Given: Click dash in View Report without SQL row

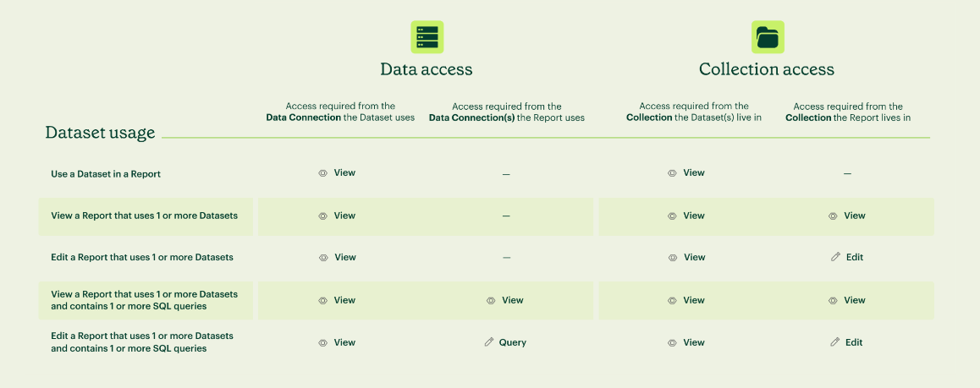Looking at the screenshot, I should pos(506,216).
